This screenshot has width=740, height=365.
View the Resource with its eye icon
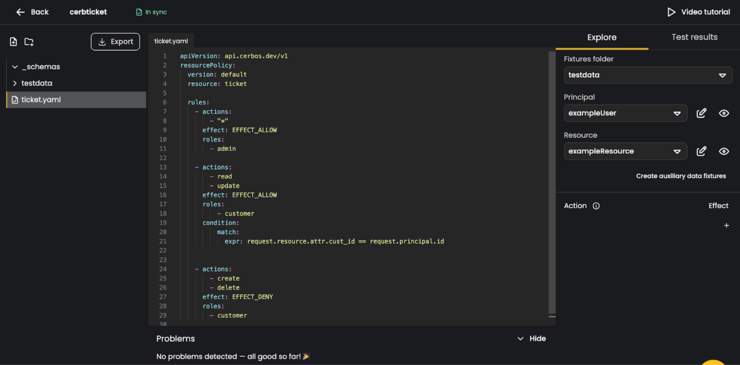click(x=724, y=151)
